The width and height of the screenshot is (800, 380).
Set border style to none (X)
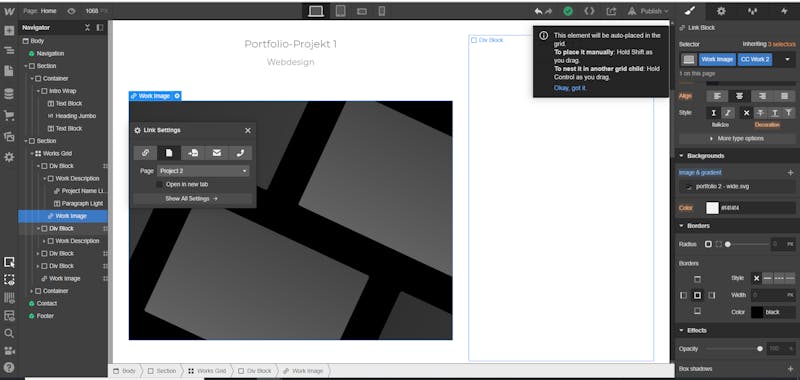(757, 278)
